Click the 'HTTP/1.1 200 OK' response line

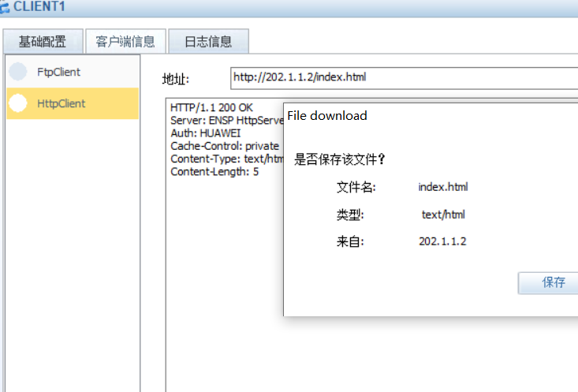click(x=211, y=108)
